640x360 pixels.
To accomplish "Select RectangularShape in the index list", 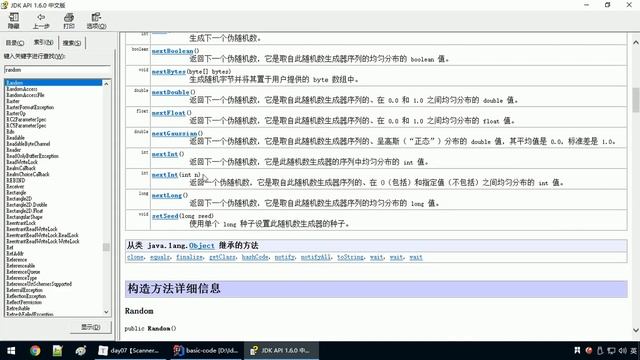I will [x=24, y=217].
